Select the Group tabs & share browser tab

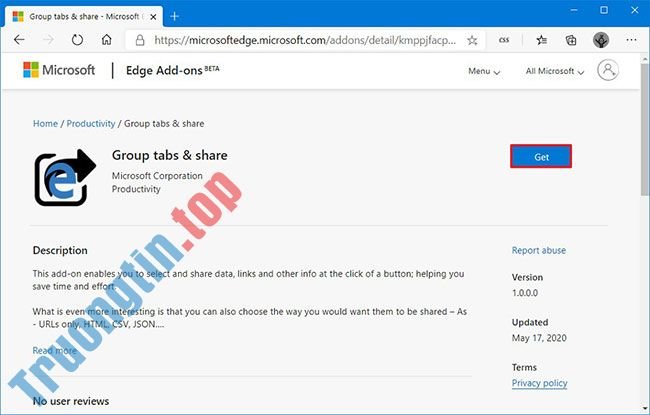point(84,17)
